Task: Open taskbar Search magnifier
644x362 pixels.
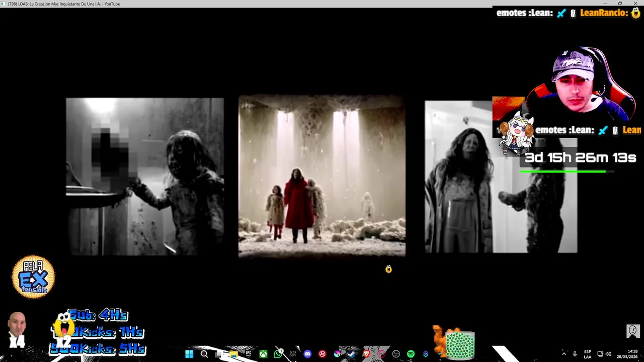Action: (204, 354)
